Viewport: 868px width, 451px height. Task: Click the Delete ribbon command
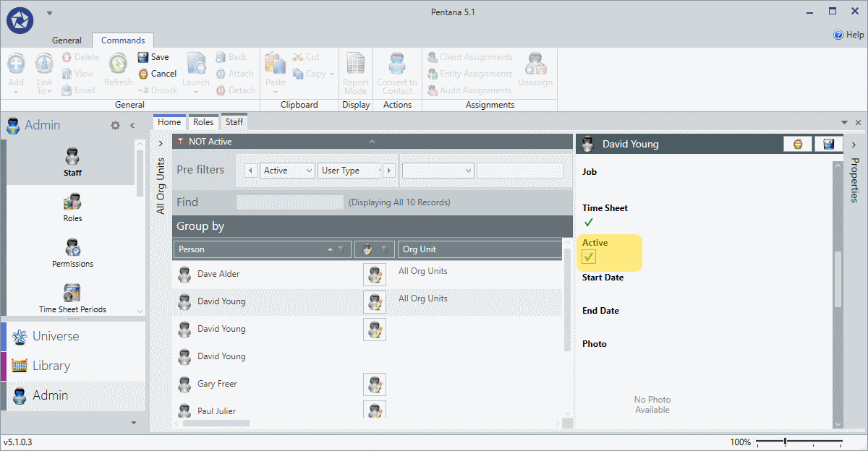(x=80, y=57)
